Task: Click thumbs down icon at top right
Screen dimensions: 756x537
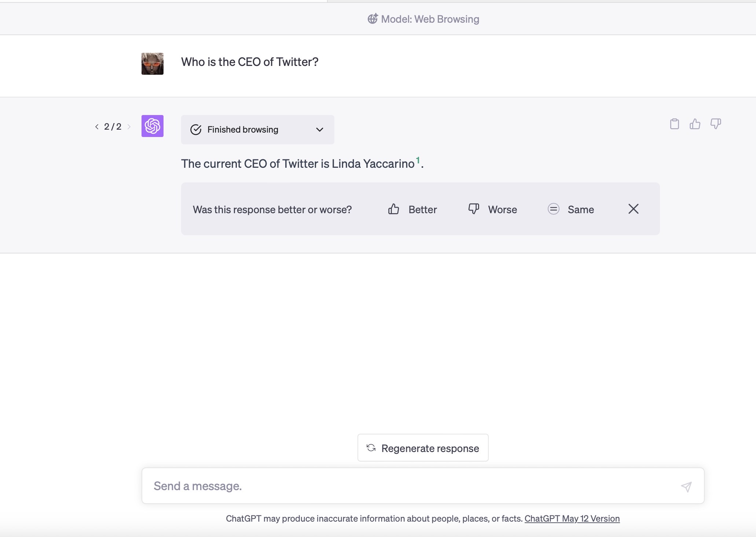Action: point(715,124)
